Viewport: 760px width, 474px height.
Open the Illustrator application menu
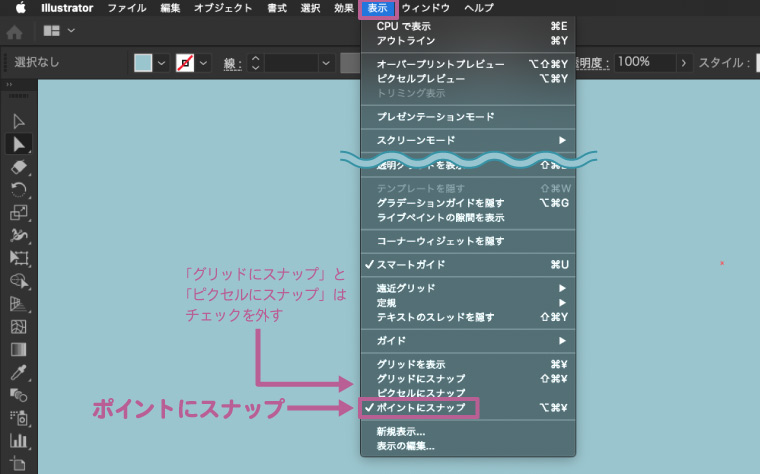pyautogui.click(x=67, y=8)
